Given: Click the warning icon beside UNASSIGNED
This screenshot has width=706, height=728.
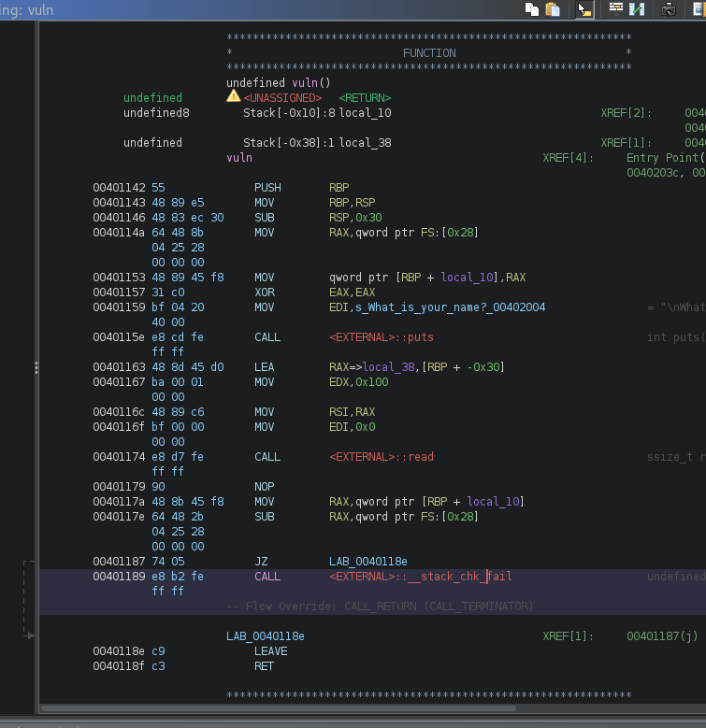Looking at the screenshot, I should pos(233,97).
